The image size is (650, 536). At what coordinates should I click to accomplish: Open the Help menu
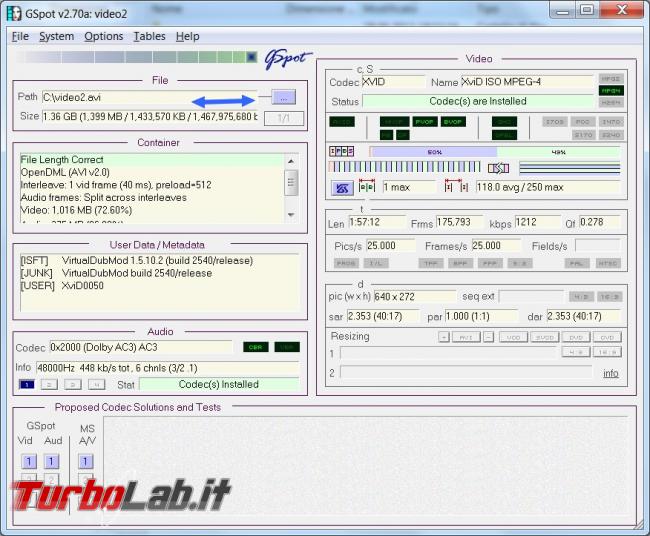click(x=187, y=36)
